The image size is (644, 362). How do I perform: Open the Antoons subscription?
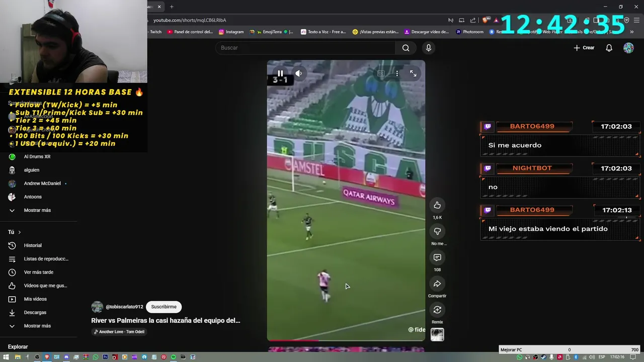33,197
